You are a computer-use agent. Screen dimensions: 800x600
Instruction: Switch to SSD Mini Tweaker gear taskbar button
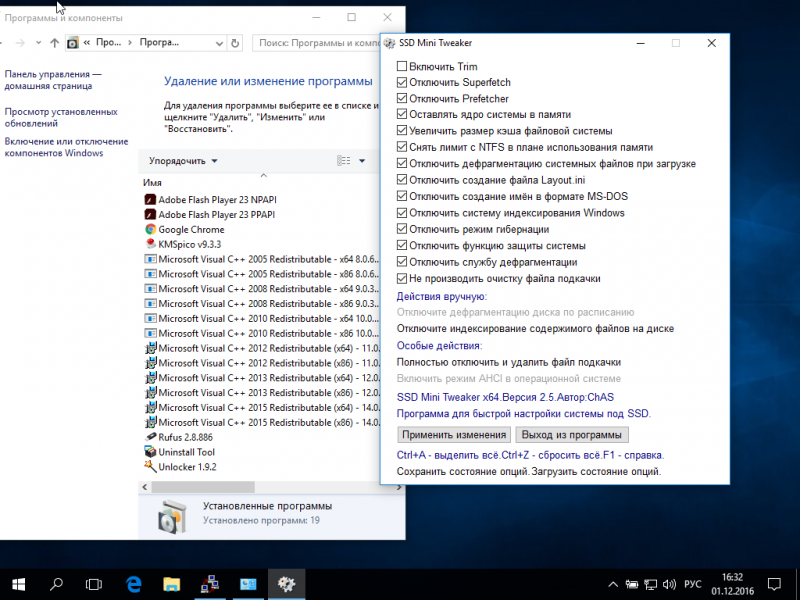[286, 584]
